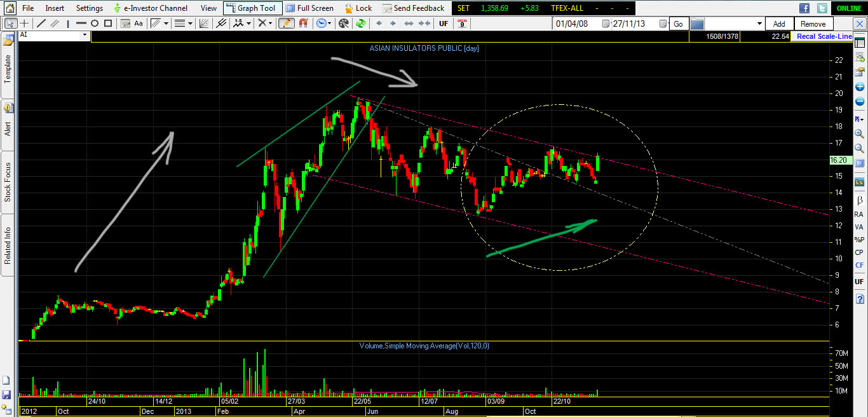Screen dimensions: 868x417
Task: Select the pitchfork channel tool
Action: coord(220,23)
